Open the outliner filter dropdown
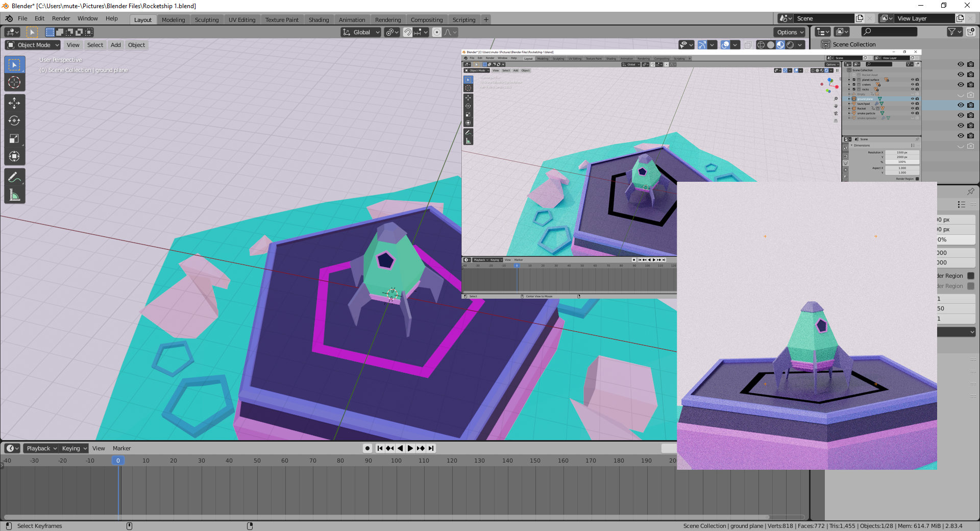Image resolution: width=980 pixels, height=531 pixels. click(954, 32)
